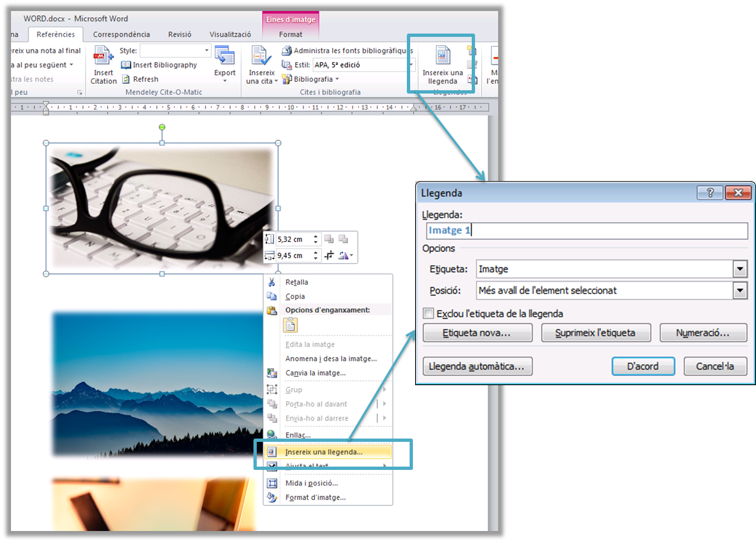Click Insereix una llegenda ribbon button
The width and height of the screenshot is (756, 542).
[x=443, y=65]
